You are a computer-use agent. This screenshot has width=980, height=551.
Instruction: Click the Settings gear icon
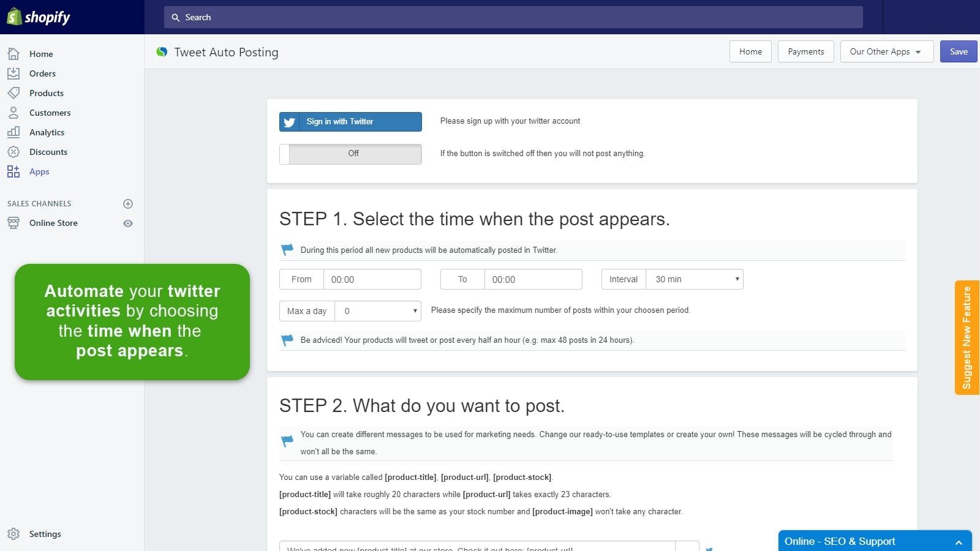13,534
